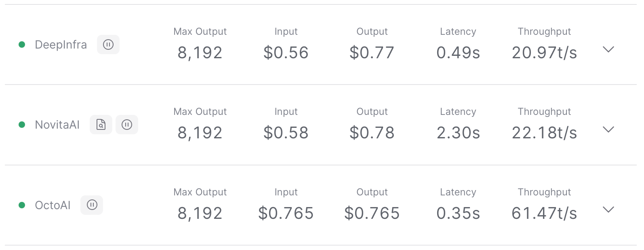644x250 pixels.
Task: Open the OctoAI row chevron
Action: [608, 210]
